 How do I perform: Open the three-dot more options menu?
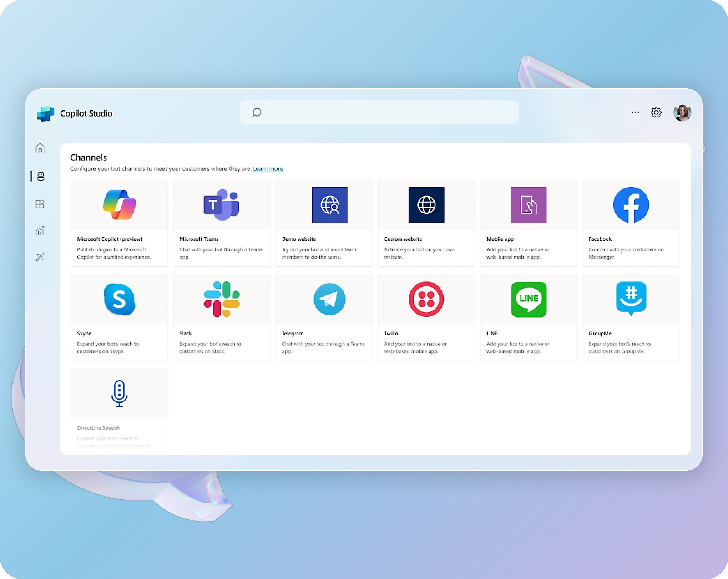point(635,112)
